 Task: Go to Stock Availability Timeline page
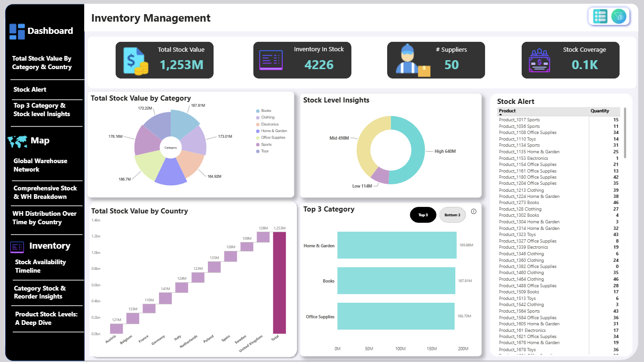[40, 266]
